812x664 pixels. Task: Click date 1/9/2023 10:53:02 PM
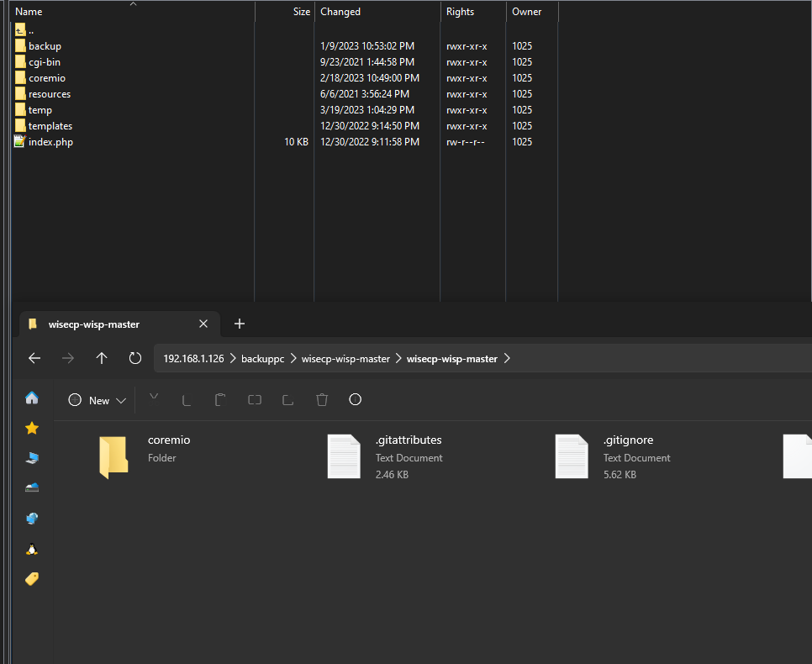367,46
